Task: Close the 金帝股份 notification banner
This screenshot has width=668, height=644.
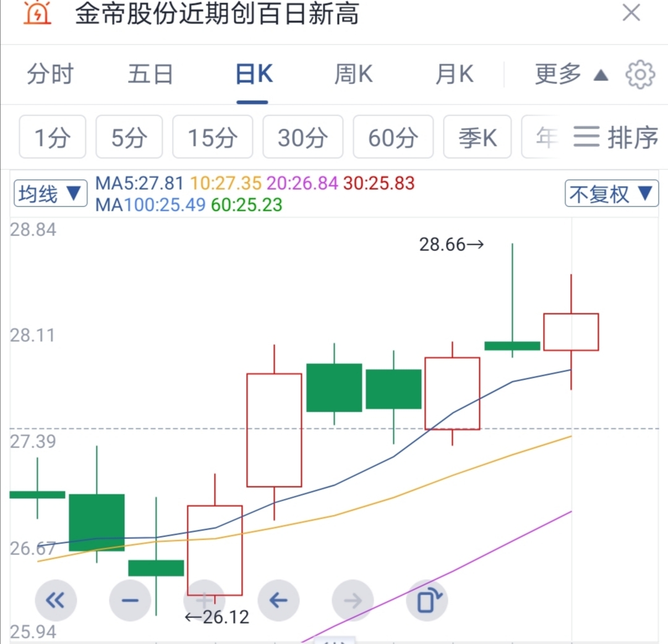Action: [x=631, y=13]
